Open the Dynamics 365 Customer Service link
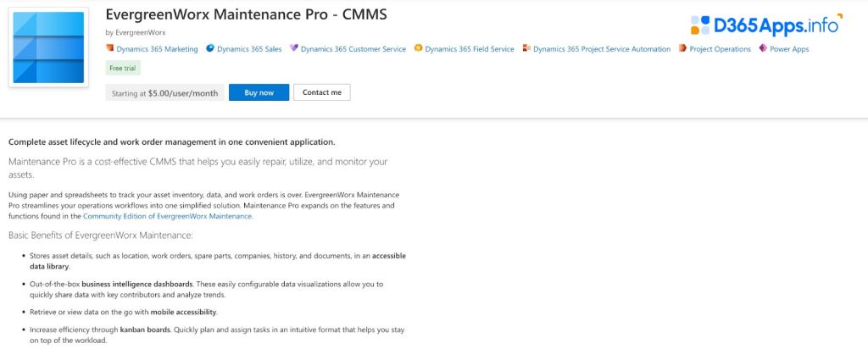The image size is (868, 349). click(353, 49)
